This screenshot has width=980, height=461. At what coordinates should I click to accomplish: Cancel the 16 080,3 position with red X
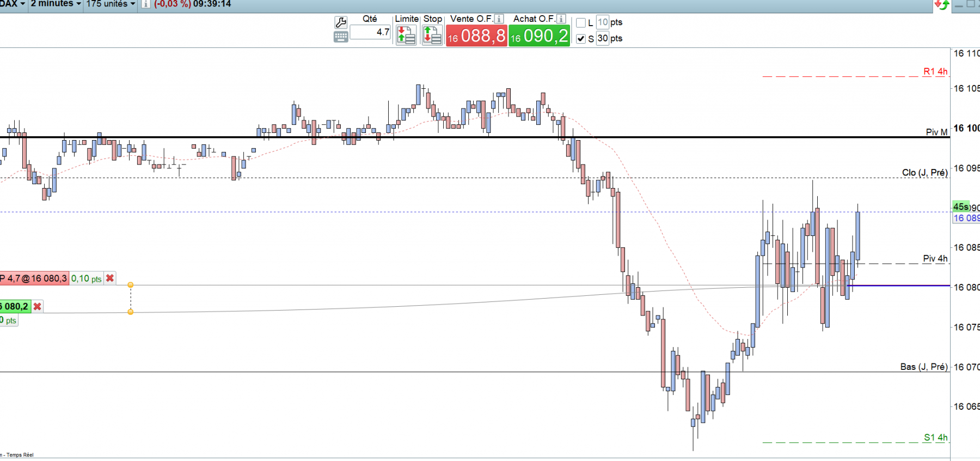point(110,278)
